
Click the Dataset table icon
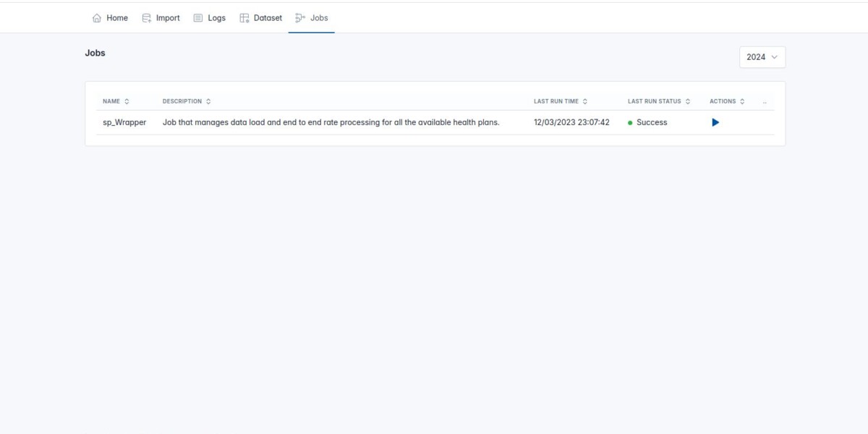[x=244, y=18]
